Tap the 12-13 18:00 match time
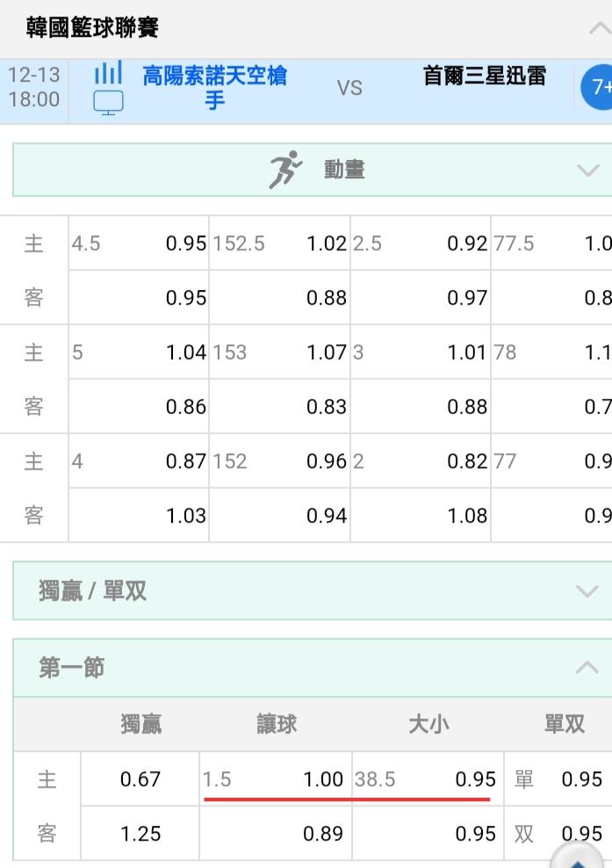The height and width of the screenshot is (868, 612). coord(33,88)
